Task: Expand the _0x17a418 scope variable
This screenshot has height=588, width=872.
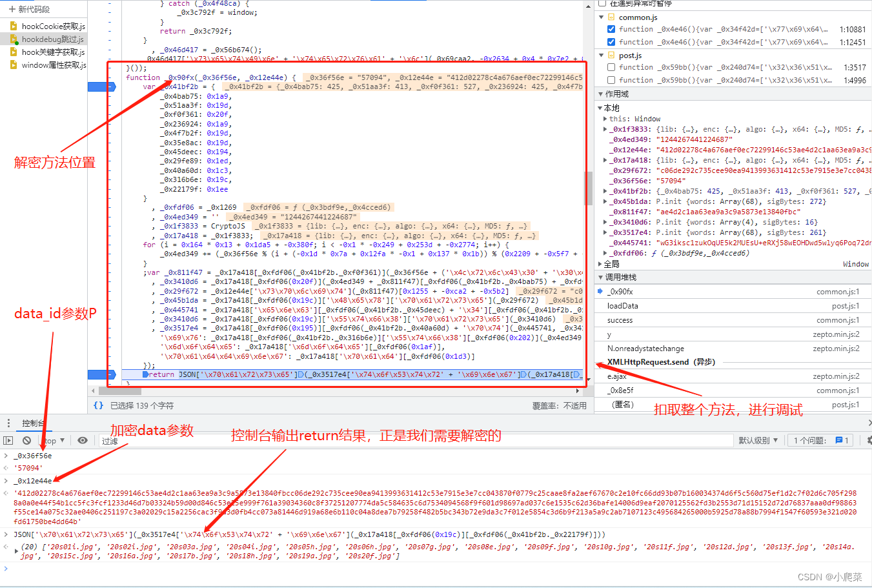Action: click(x=605, y=160)
